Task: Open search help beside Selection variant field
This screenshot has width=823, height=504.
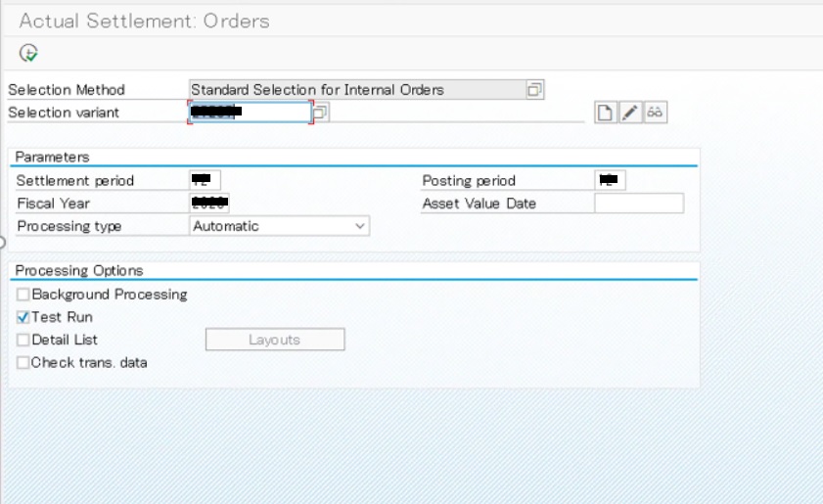Action: pyautogui.click(x=321, y=113)
